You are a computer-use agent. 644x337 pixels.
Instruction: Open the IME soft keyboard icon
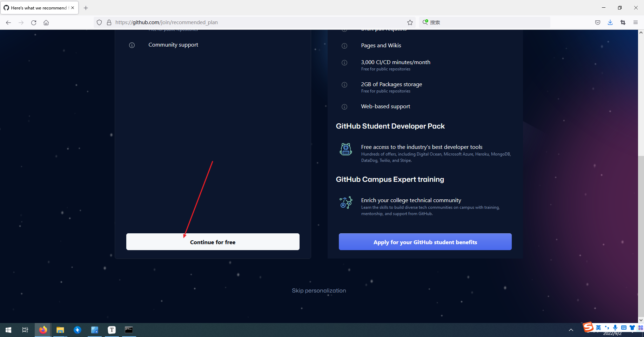624,328
